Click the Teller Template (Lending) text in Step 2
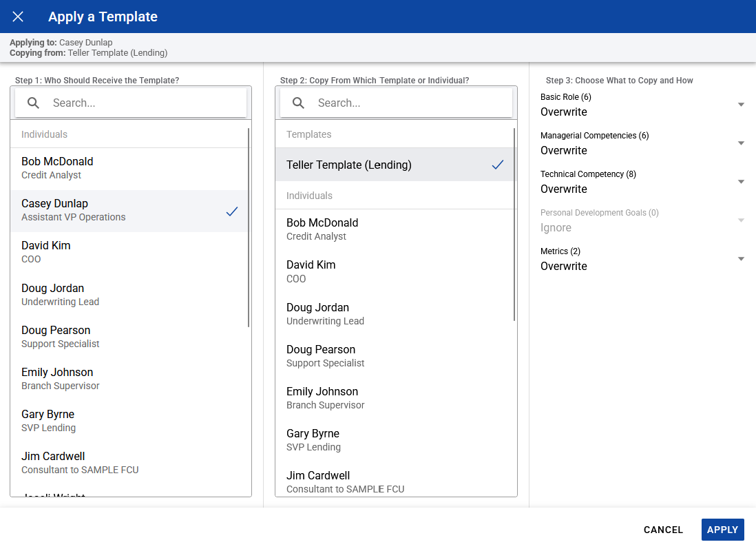Image resolution: width=756 pixels, height=551 pixels. pyautogui.click(x=349, y=165)
